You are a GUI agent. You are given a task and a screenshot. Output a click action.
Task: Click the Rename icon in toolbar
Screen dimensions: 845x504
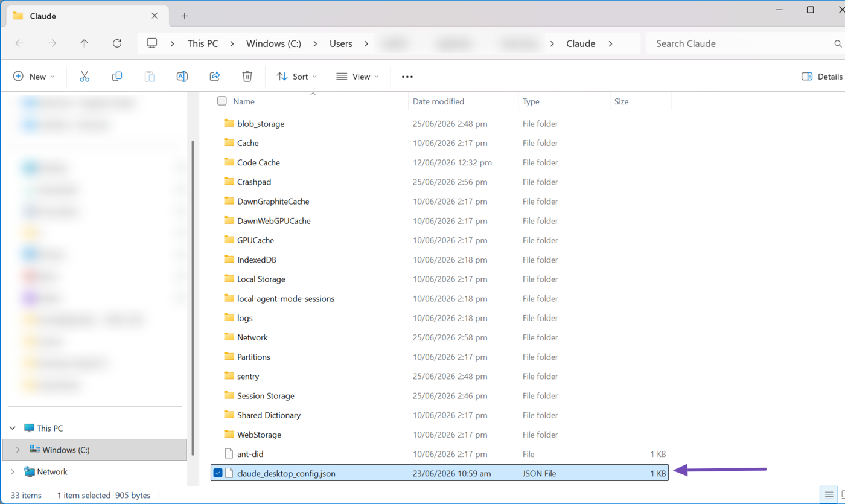point(182,77)
